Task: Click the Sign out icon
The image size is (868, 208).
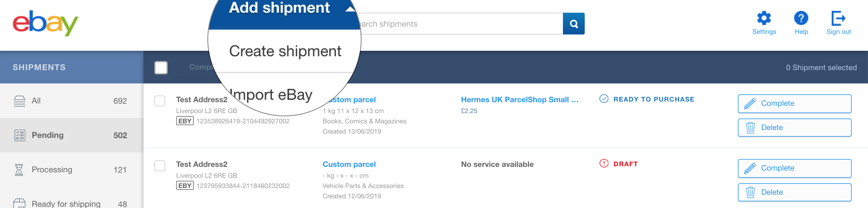Action: 838,18
